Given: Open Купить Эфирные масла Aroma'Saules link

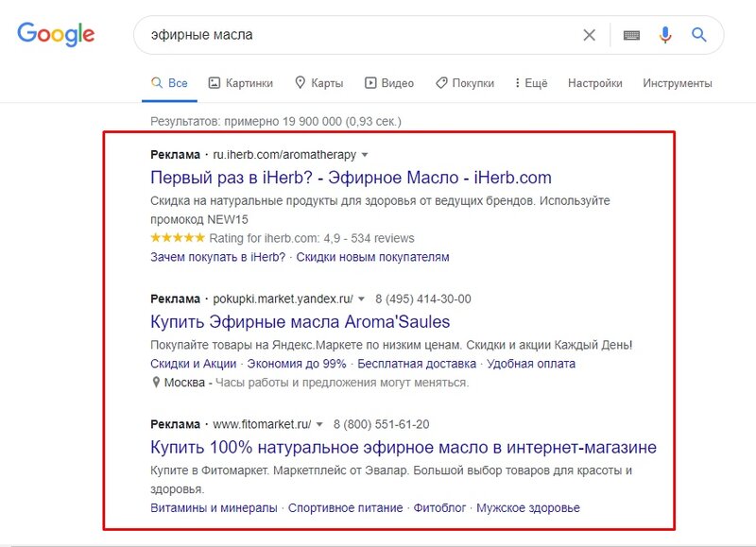Looking at the screenshot, I should (300, 321).
